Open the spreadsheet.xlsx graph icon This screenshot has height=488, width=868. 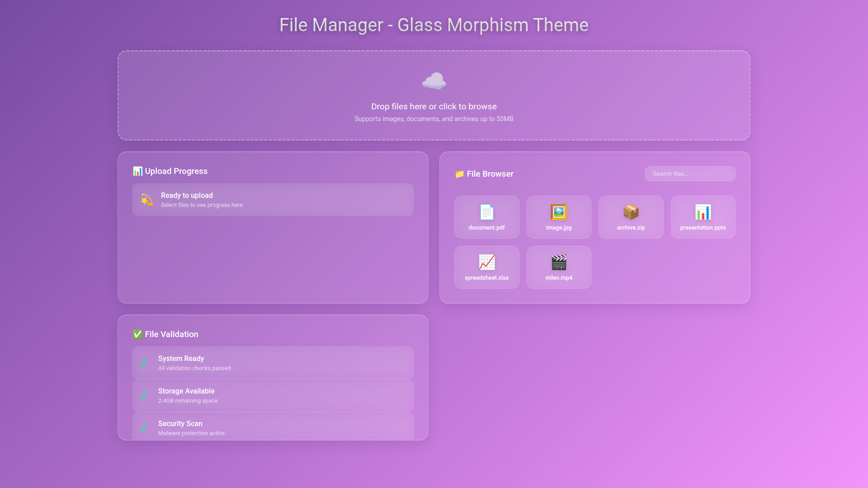(486, 262)
